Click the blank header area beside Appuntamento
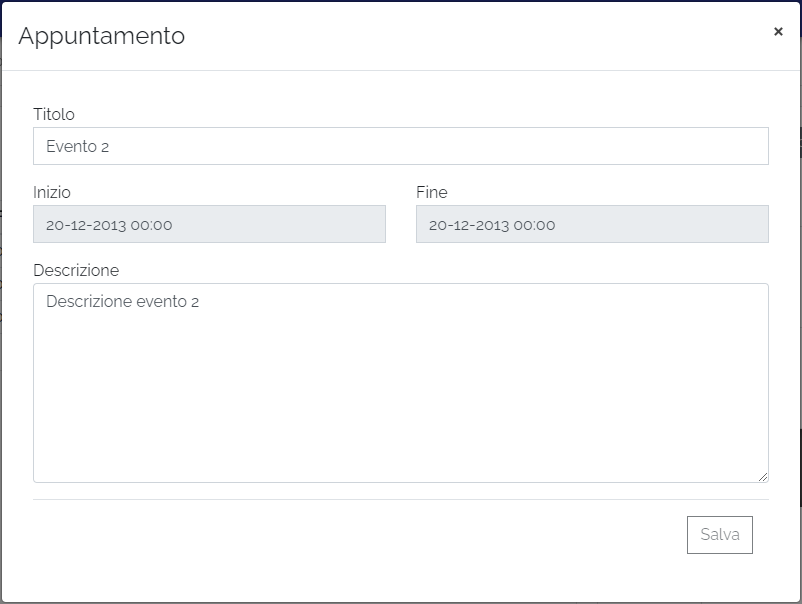Screen dimensions: 802x604 coord(470,36)
